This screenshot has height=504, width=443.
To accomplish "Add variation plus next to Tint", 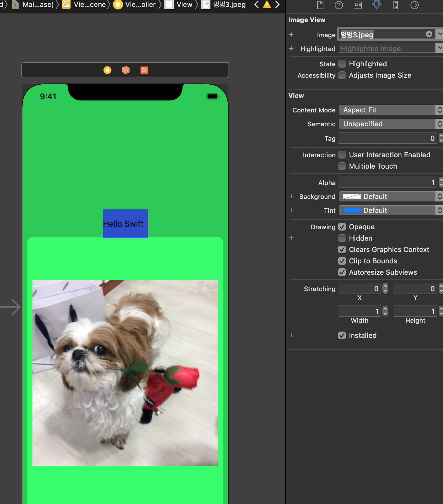I will coord(291,210).
